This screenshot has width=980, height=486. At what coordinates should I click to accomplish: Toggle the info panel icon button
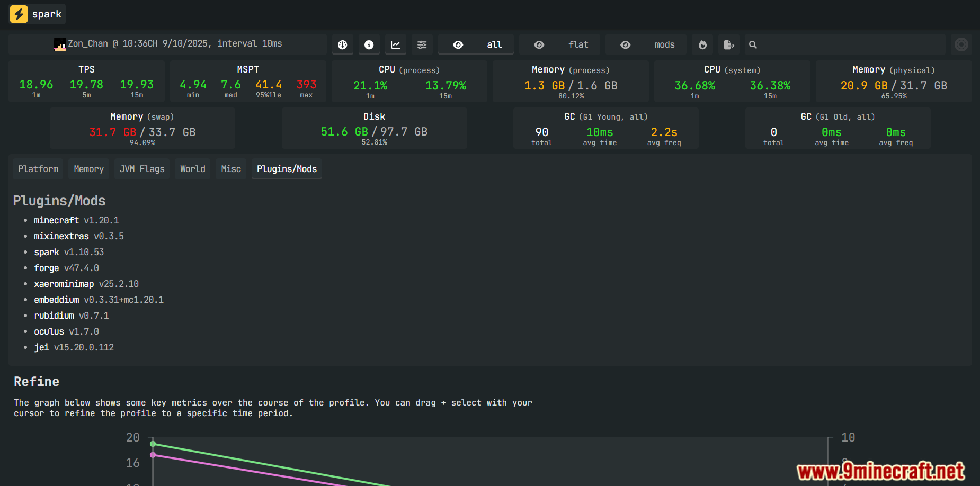coord(369,45)
